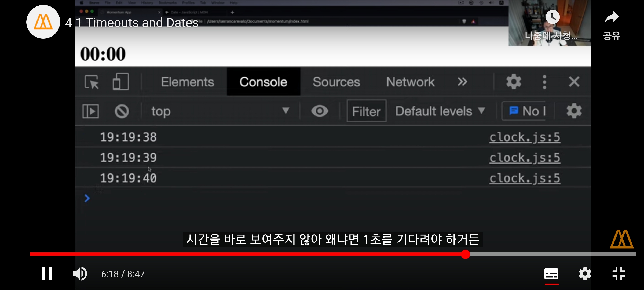Toggle the device toolbar icon
Screen dimensions: 644x290
coord(120,82)
